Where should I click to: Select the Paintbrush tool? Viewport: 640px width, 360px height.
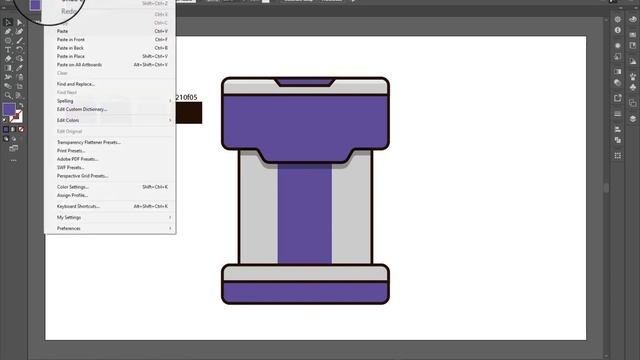click(x=19, y=40)
